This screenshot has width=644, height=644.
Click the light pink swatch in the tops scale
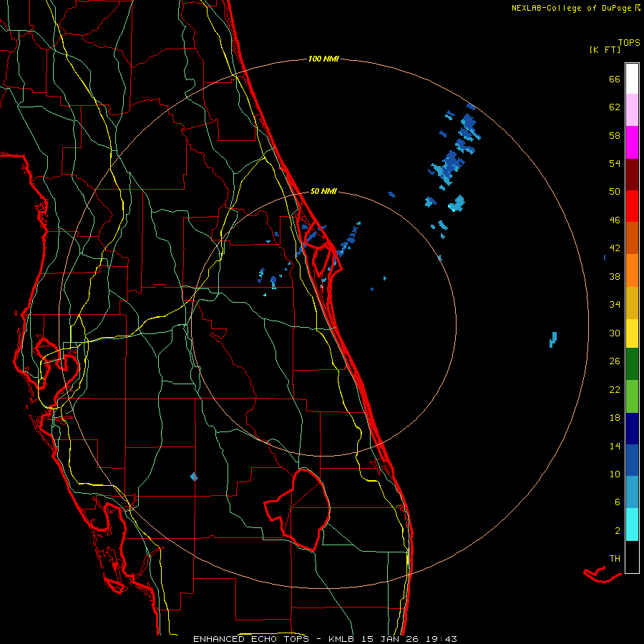point(632,109)
